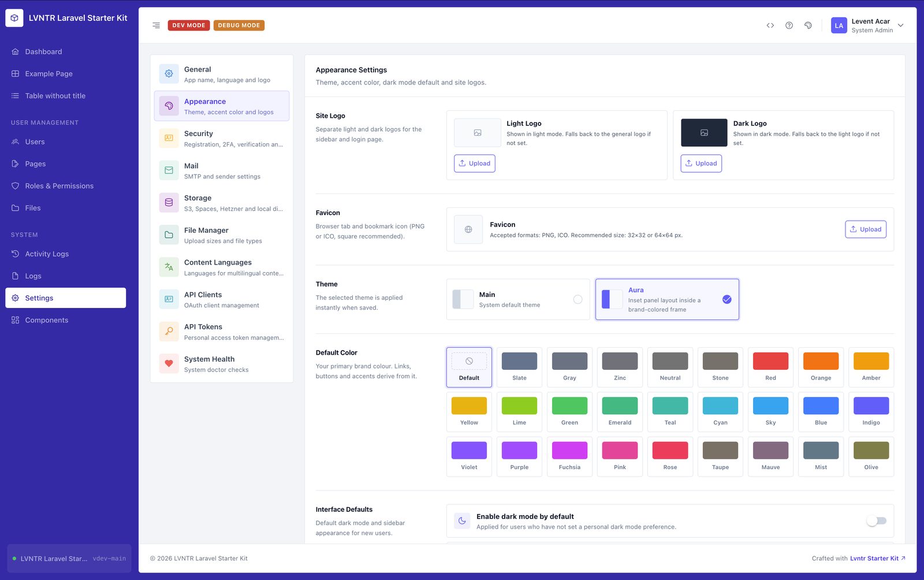
Task: Open the Example Page sidebar item
Action: click(x=66, y=74)
